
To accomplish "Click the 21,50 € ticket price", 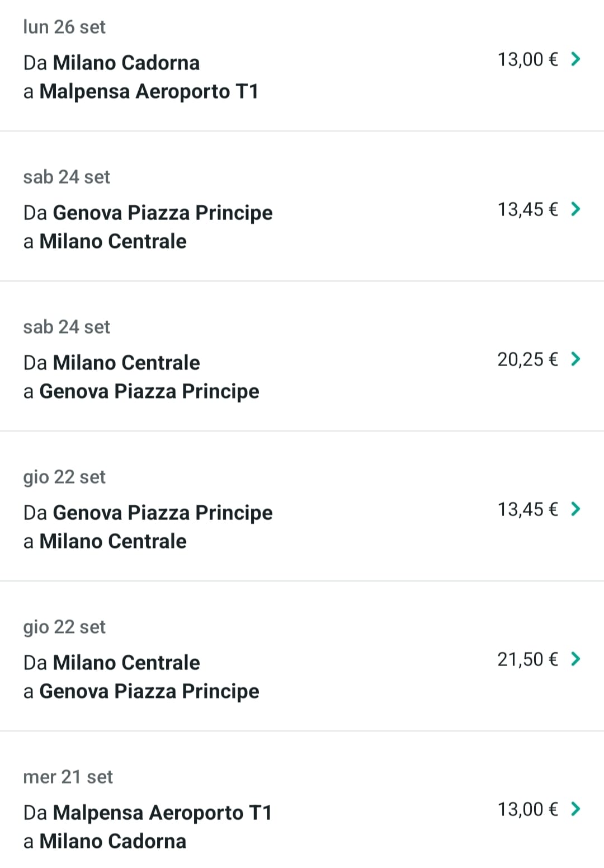I will click(527, 659).
